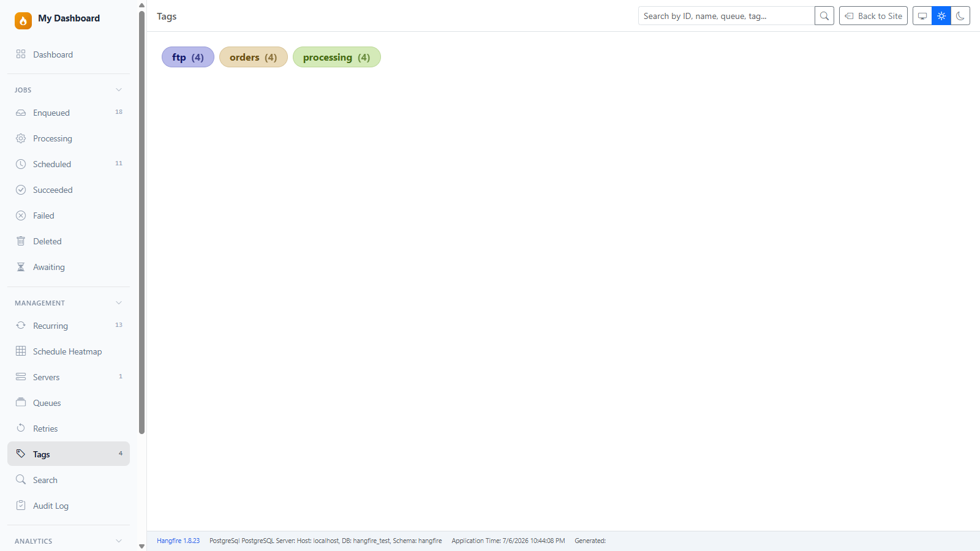
Task: Go to Schedule Heatmap page
Action: point(69,351)
